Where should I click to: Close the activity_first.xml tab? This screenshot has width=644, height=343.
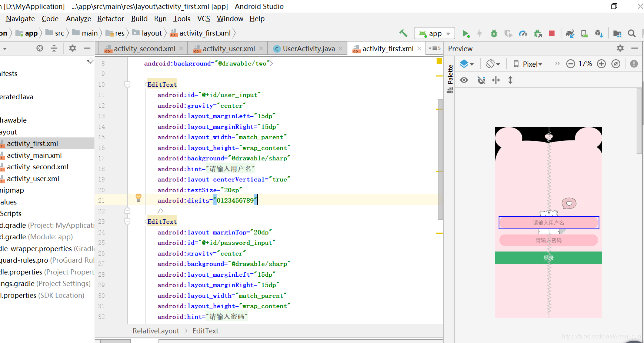tap(419, 49)
